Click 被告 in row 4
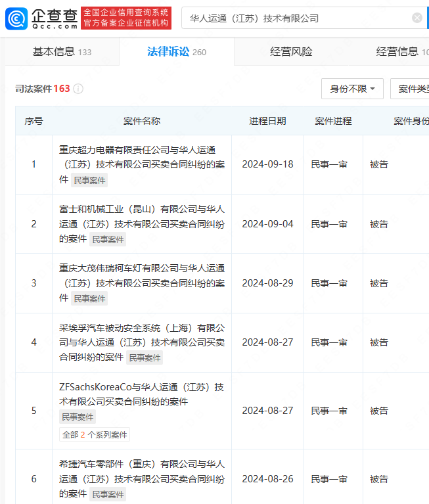The height and width of the screenshot is (504, 429). click(379, 342)
